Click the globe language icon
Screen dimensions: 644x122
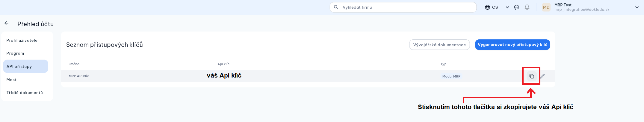click(487, 7)
